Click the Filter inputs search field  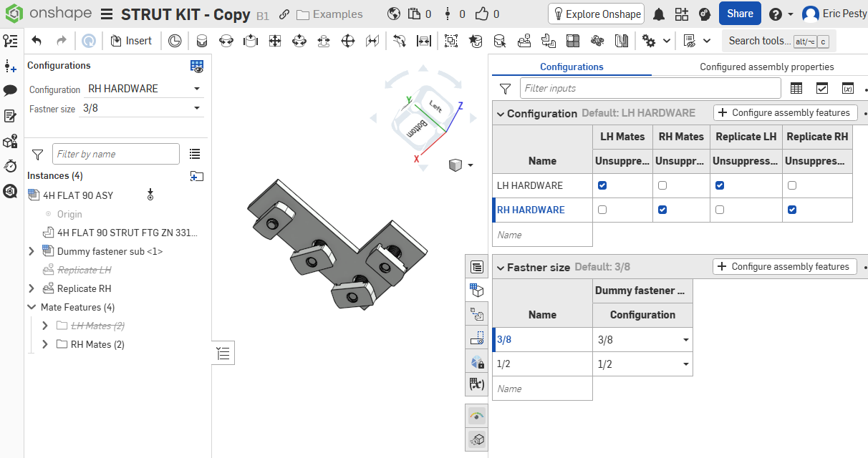(x=650, y=89)
